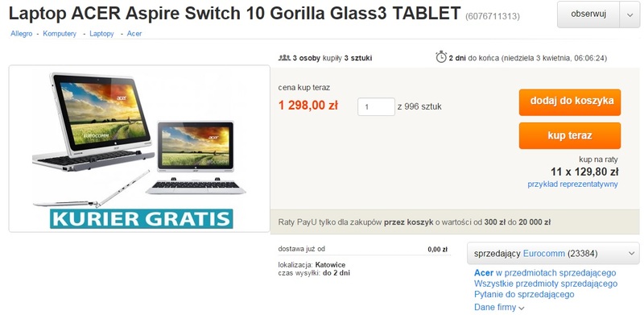
Task: Click the KURIER GRATIS banner
Action: (142, 219)
